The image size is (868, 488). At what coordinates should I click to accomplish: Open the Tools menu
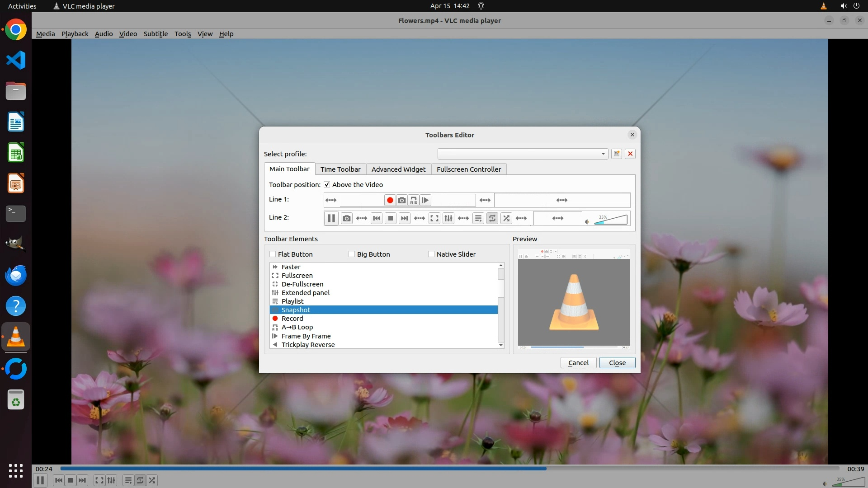183,34
